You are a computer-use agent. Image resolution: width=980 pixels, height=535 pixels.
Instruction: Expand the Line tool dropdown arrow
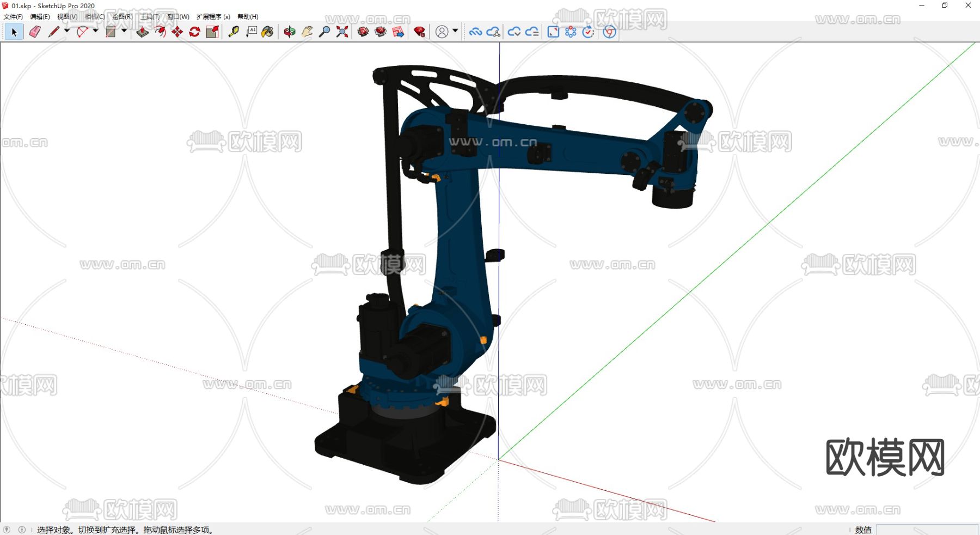coord(67,31)
